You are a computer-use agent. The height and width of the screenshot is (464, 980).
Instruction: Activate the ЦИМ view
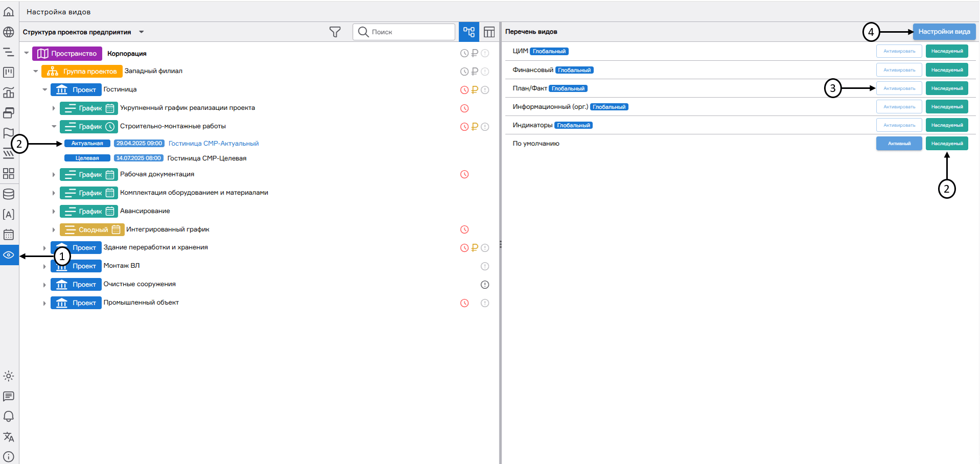click(x=899, y=51)
